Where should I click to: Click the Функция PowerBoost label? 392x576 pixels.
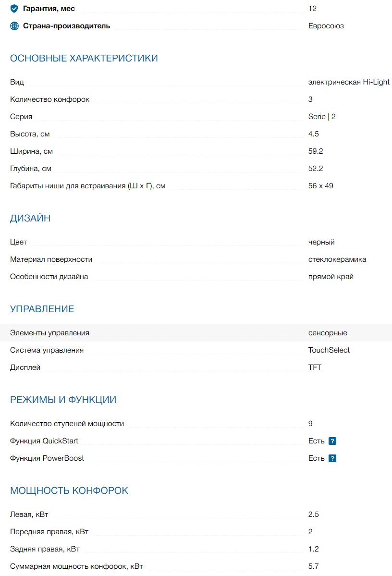tap(47, 458)
